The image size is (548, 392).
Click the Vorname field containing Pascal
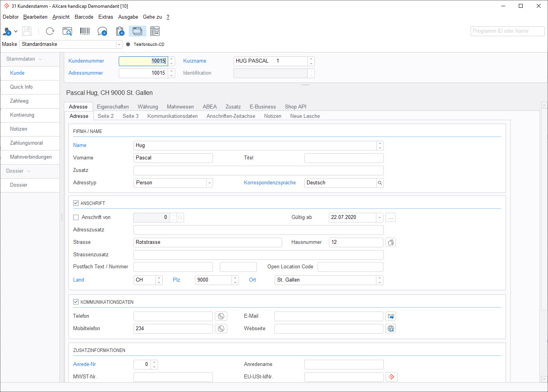[x=173, y=158]
